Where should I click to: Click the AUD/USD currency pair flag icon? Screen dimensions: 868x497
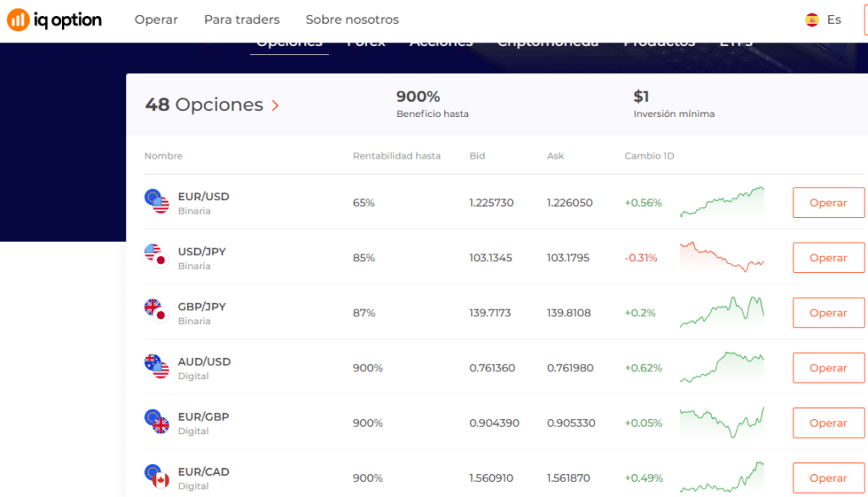pyautogui.click(x=157, y=366)
